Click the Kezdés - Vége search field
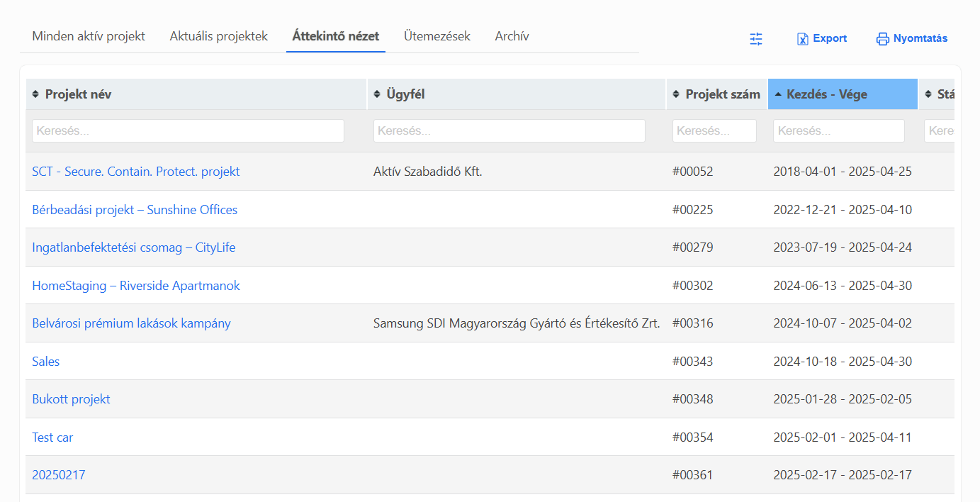 pos(838,131)
